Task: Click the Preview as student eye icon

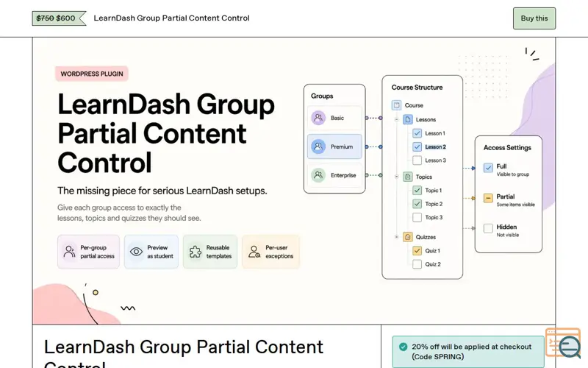Action: (x=136, y=252)
